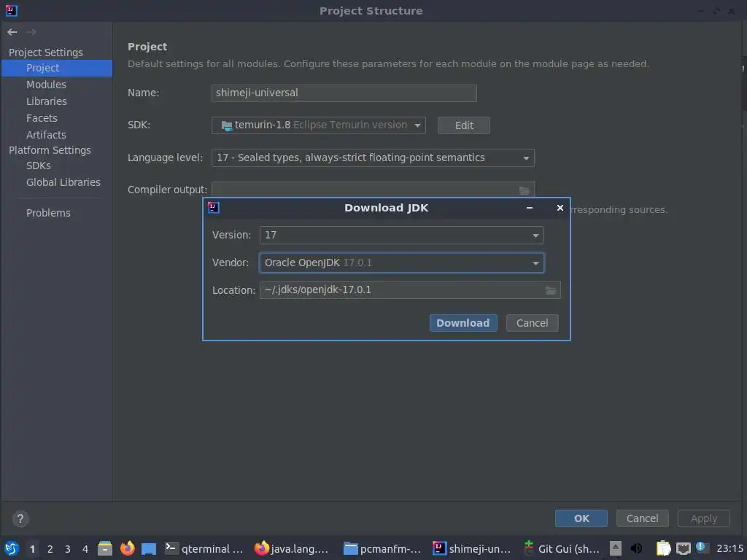Click OK in Project Structure
747x560 pixels.
coord(581,518)
